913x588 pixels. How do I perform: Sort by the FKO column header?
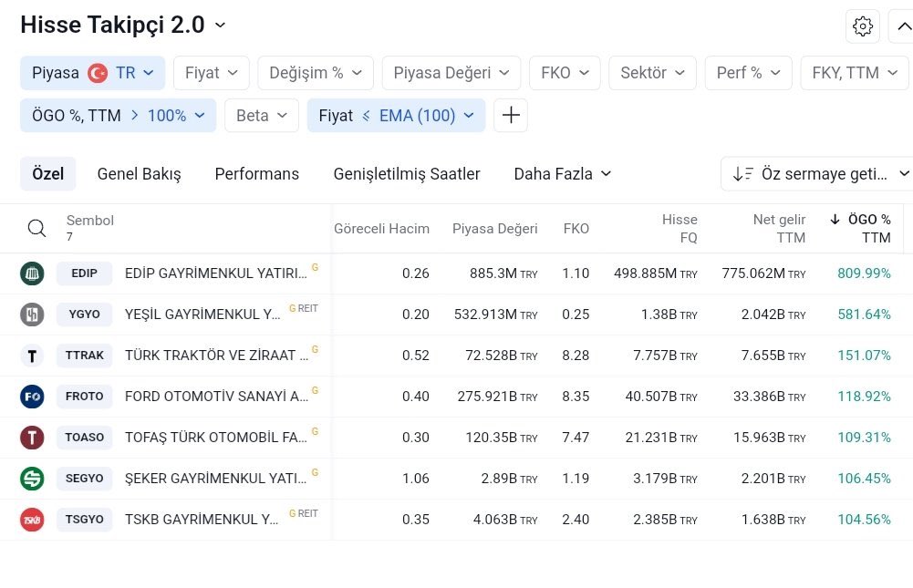click(576, 229)
